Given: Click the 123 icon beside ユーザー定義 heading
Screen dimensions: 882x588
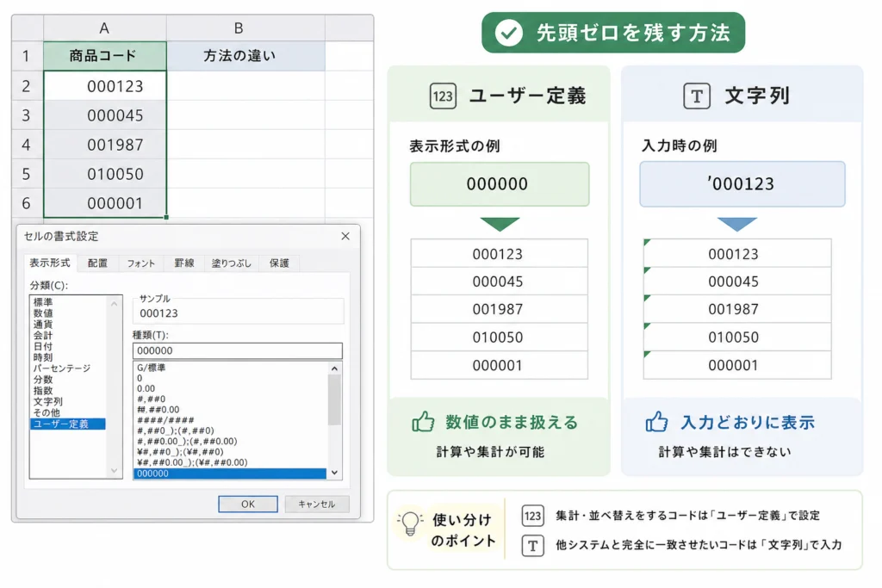Looking at the screenshot, I should click(x=443, y=96).
